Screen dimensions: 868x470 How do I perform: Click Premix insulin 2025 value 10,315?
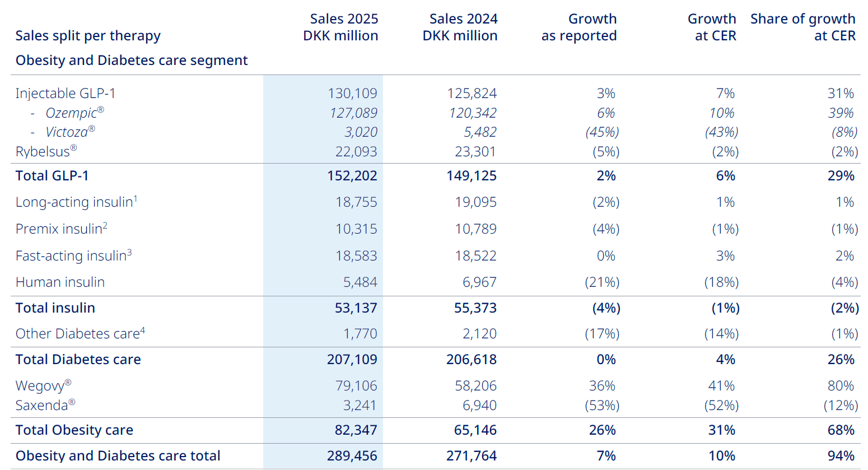coord(356,229)
